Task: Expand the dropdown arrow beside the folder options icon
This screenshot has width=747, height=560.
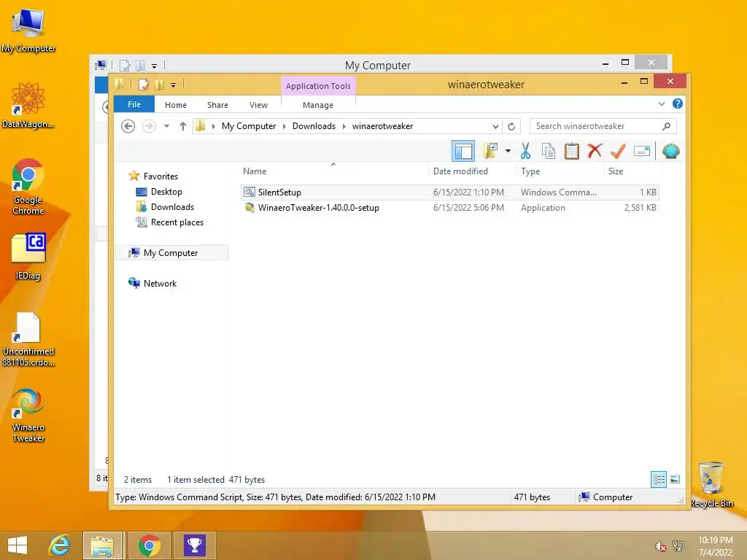Action: [508, 152]
